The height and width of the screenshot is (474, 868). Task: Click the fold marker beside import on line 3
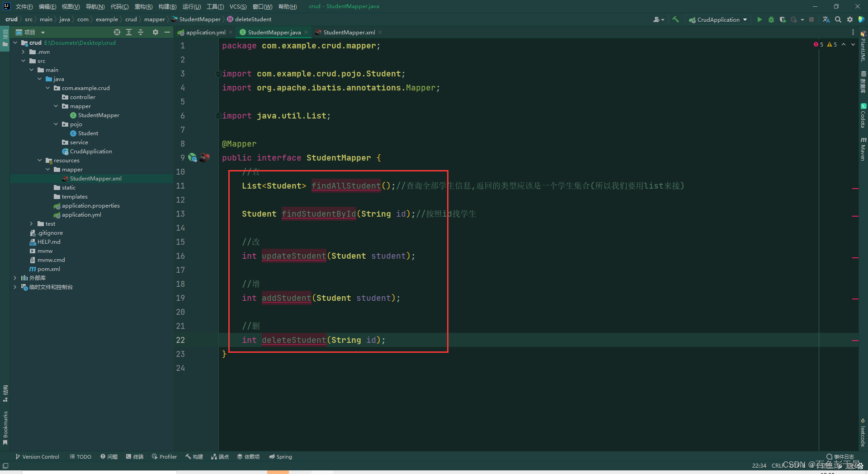point(218,74)
